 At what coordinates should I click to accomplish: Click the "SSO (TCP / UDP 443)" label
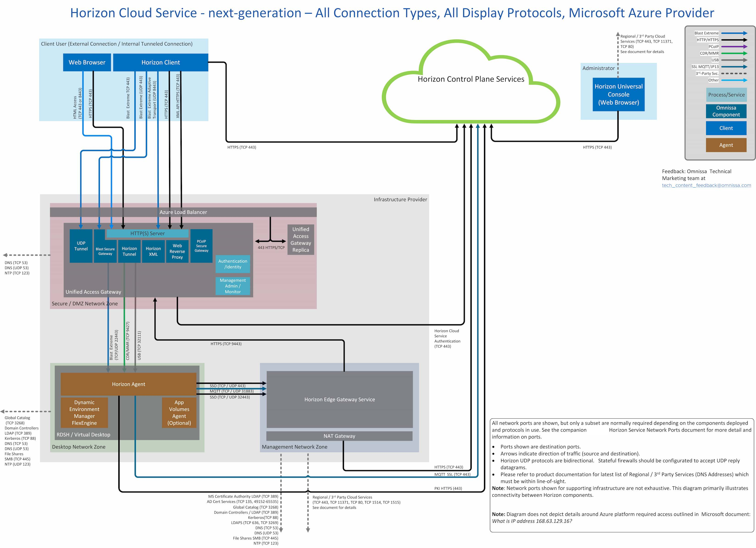(228, 386)
